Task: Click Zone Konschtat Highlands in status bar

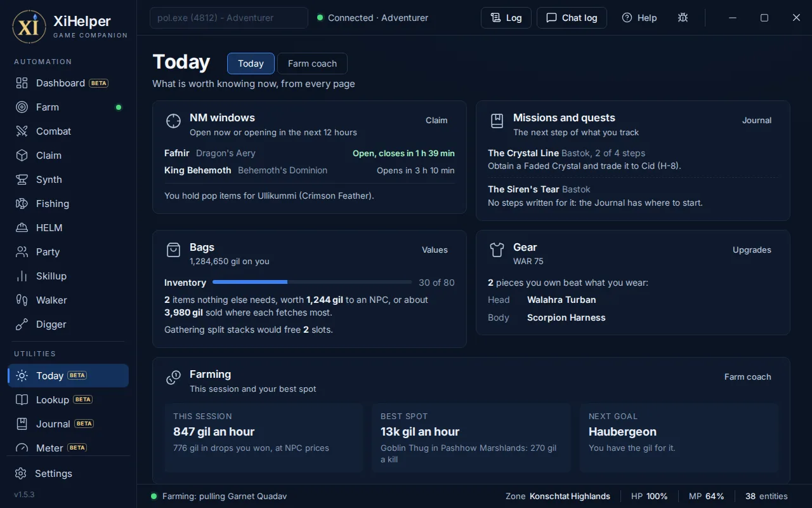Action: (558, 496)
